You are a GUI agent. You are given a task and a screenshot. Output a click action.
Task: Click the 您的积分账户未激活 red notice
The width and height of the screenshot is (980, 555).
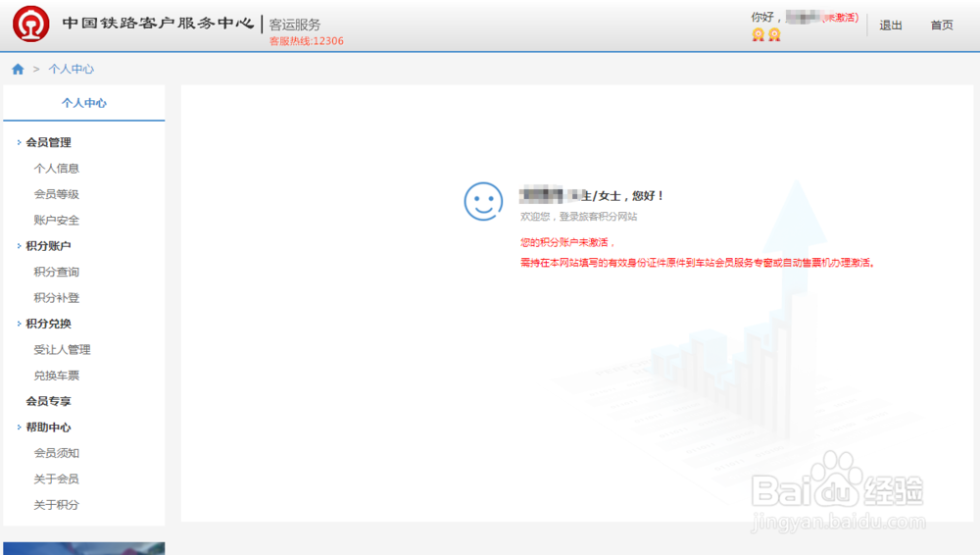tap(567, 242)
